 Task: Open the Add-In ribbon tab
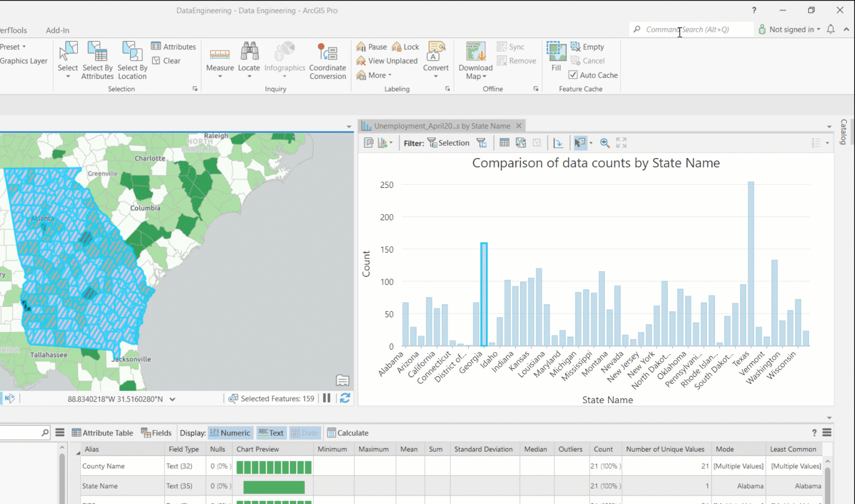(x=57, y=30)
